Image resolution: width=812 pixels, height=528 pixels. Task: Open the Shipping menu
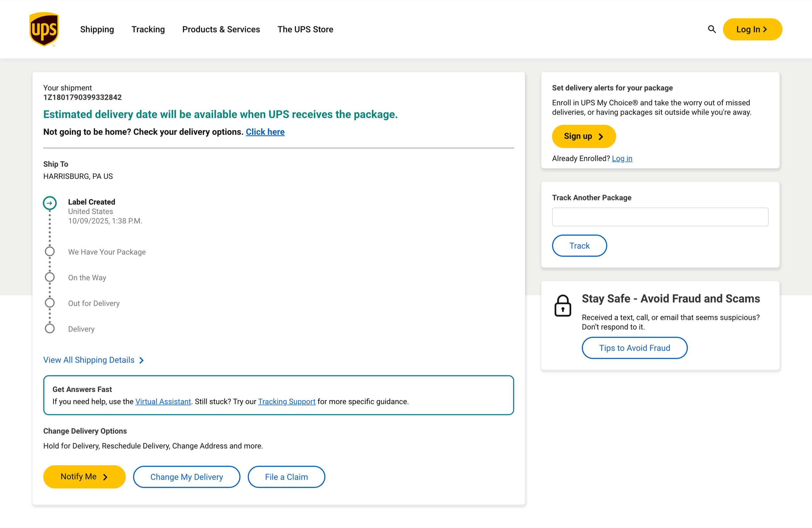[x=97, y=29]
